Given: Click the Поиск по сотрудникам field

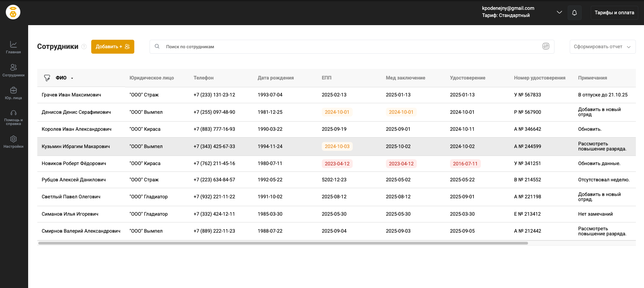Looking at the screenshot, I should coord(352,47).
